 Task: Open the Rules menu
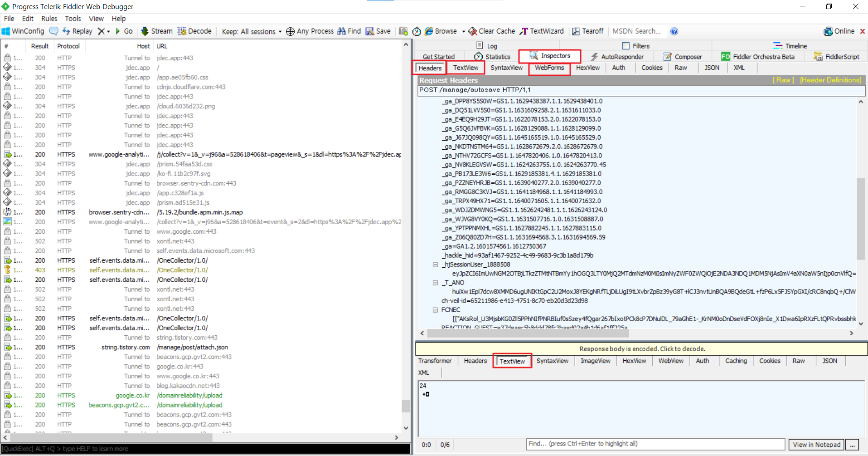coord(49,19)
